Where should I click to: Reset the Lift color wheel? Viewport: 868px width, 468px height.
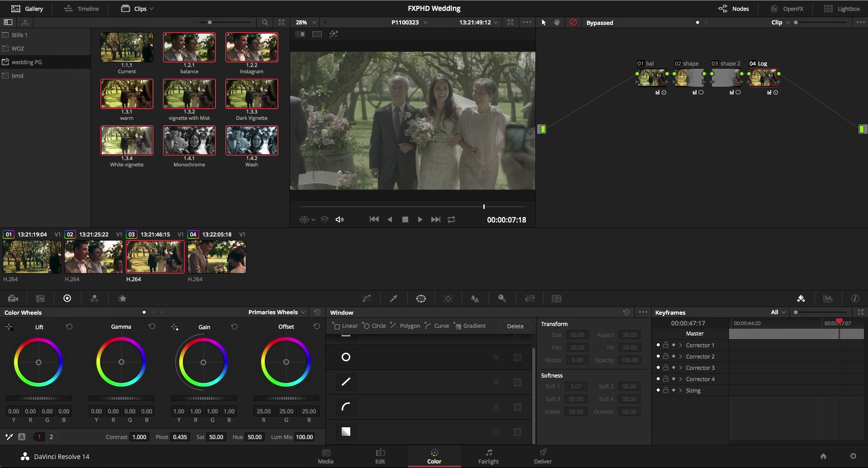point(69,326)
